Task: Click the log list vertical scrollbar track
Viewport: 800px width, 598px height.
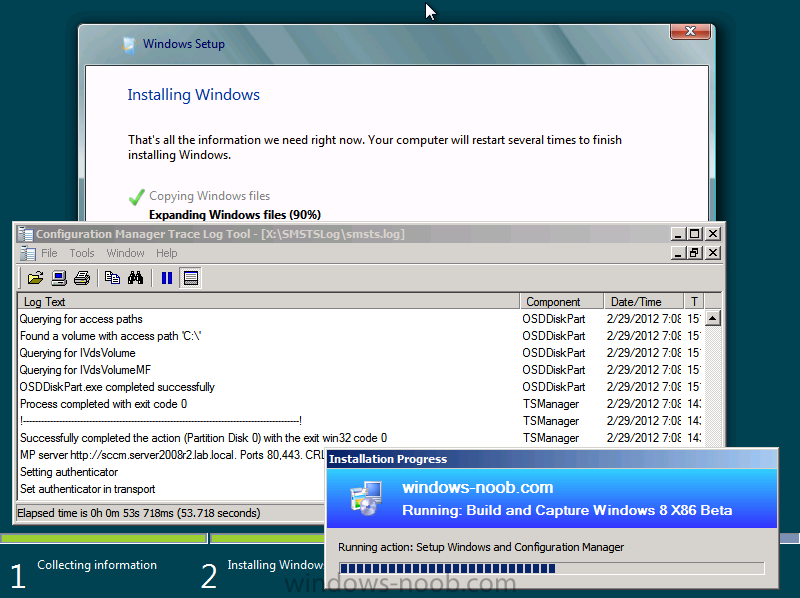Action: tap(712, 386)
